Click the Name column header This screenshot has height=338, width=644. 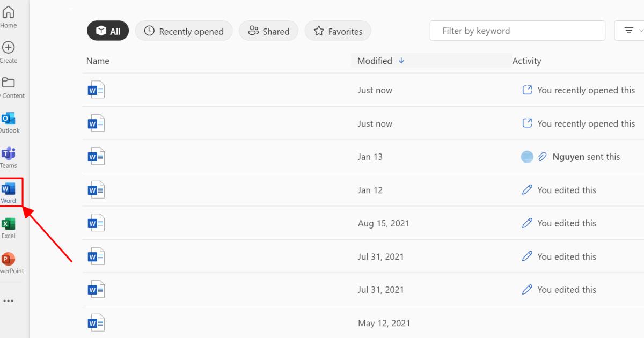tap(98, 61)
